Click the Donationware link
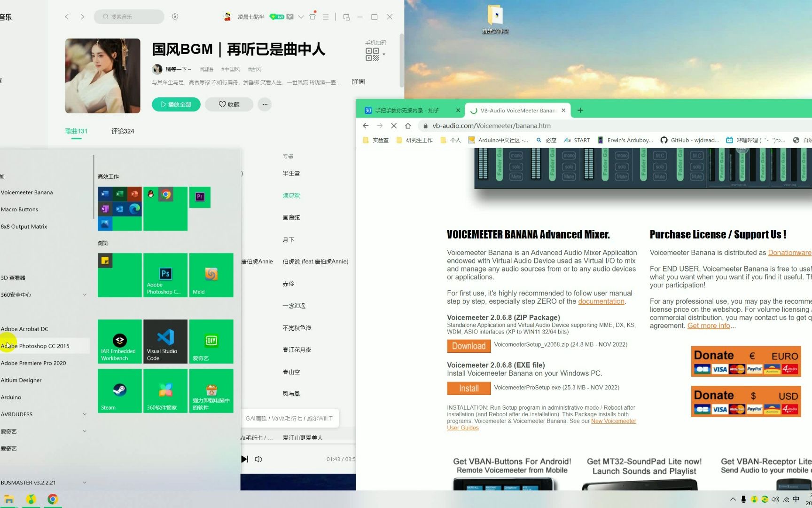The image size is (812, 508). coord(789,253)
